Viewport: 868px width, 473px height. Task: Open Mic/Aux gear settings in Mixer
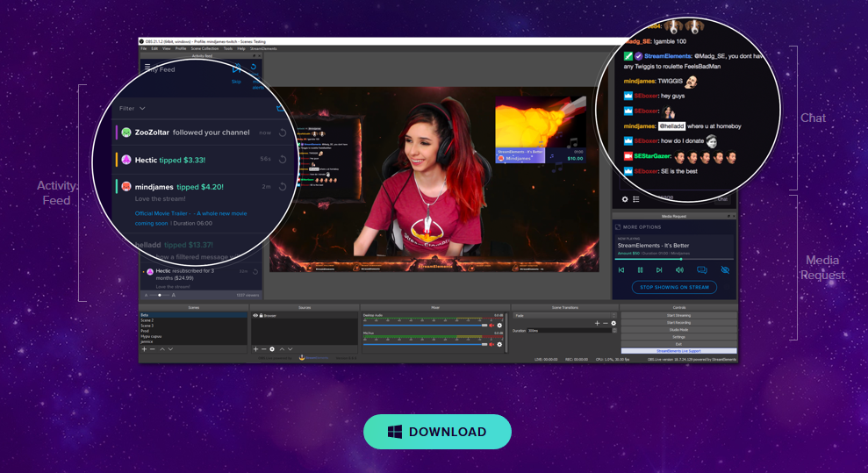point(499,344)
